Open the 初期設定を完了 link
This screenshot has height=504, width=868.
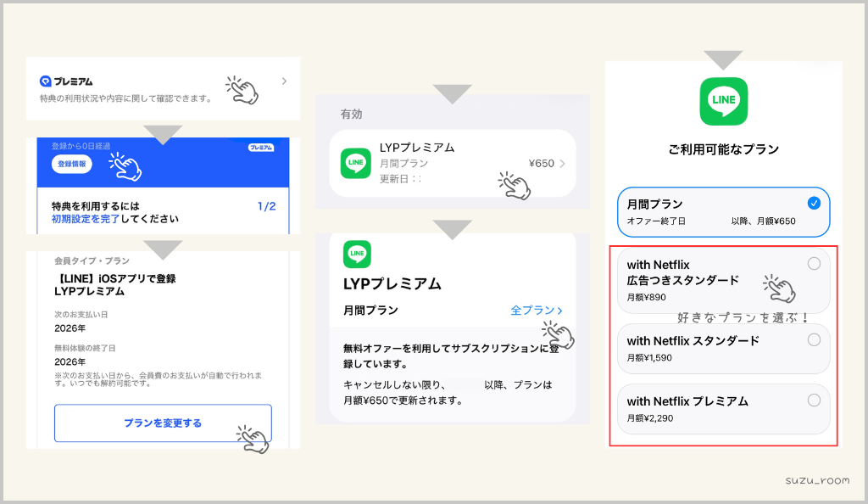coord(85,219)
